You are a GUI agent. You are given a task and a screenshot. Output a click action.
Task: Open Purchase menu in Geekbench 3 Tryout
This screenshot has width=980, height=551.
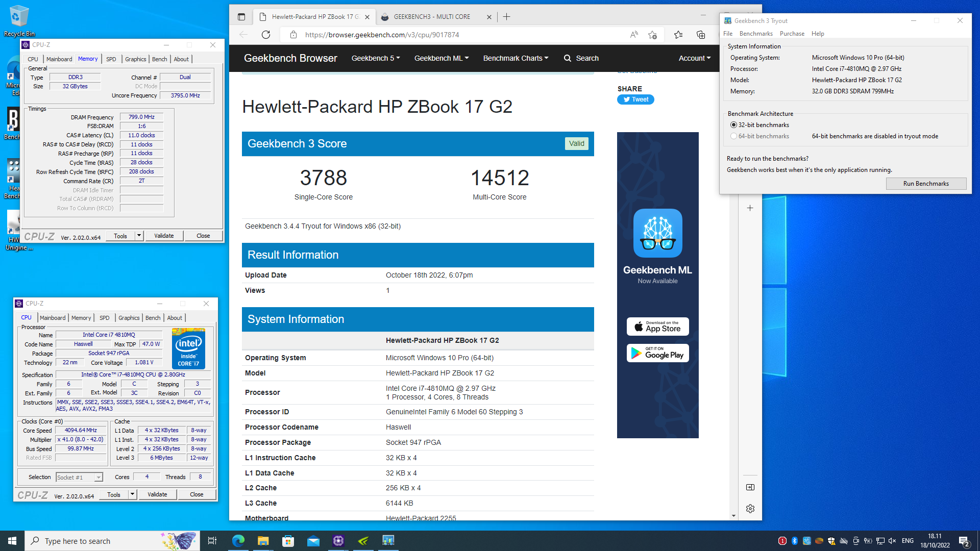(792, 34)
